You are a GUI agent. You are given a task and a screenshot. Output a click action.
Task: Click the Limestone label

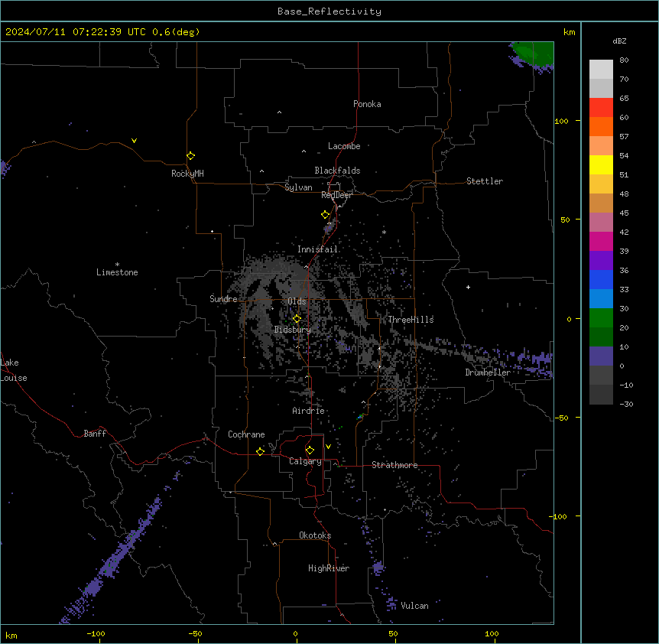[x=117, y=272]
